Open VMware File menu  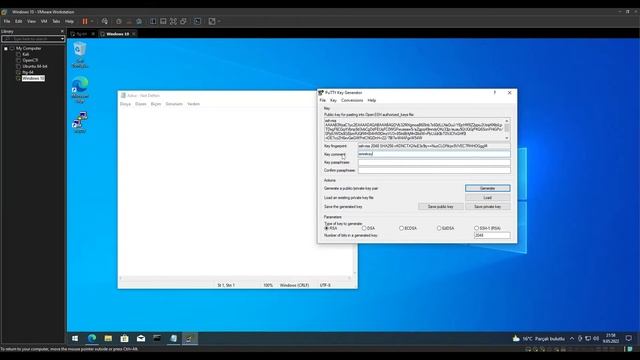point(7,21)
